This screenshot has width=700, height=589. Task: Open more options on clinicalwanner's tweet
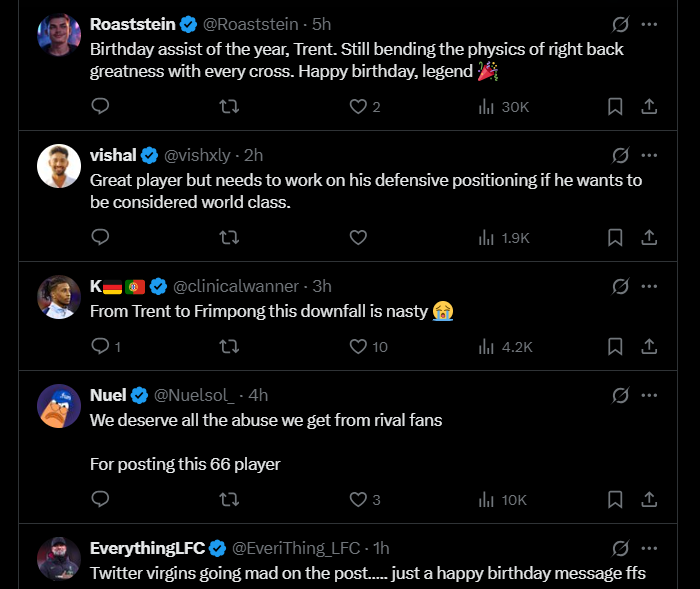coord(649,286)
